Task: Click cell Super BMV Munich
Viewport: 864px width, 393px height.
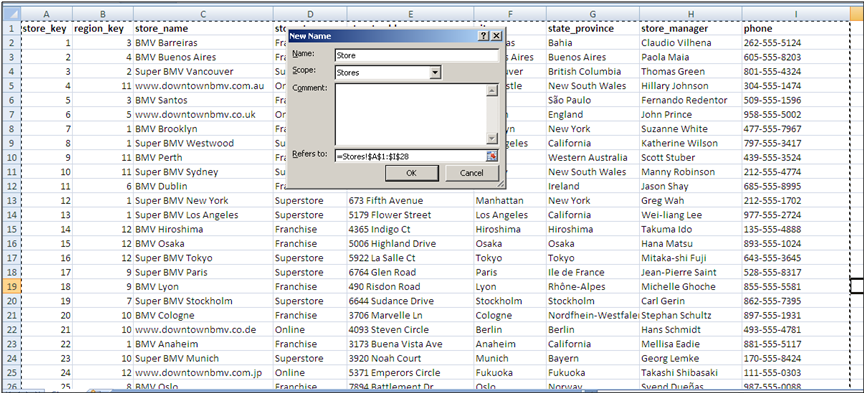Action: (203, 358)
